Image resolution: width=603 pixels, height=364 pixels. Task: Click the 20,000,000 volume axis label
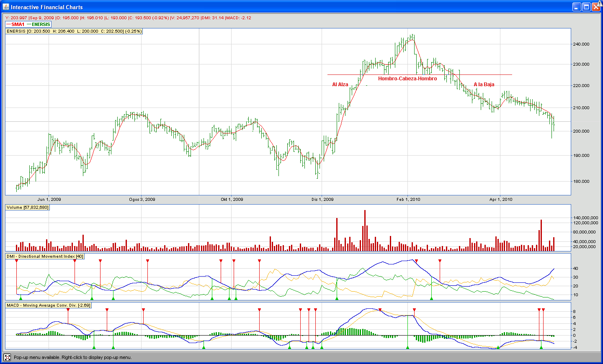[585, 247]
